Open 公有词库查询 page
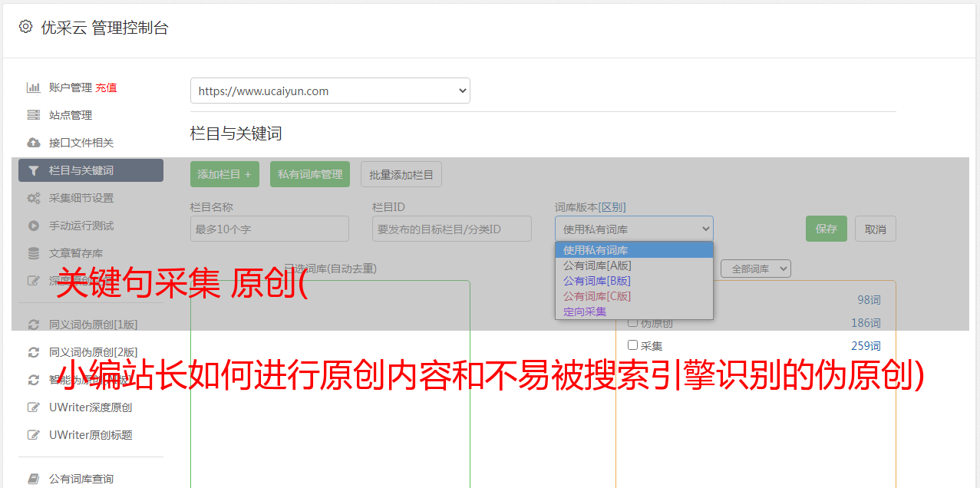 pyautogui.click(x=81, y=479)
